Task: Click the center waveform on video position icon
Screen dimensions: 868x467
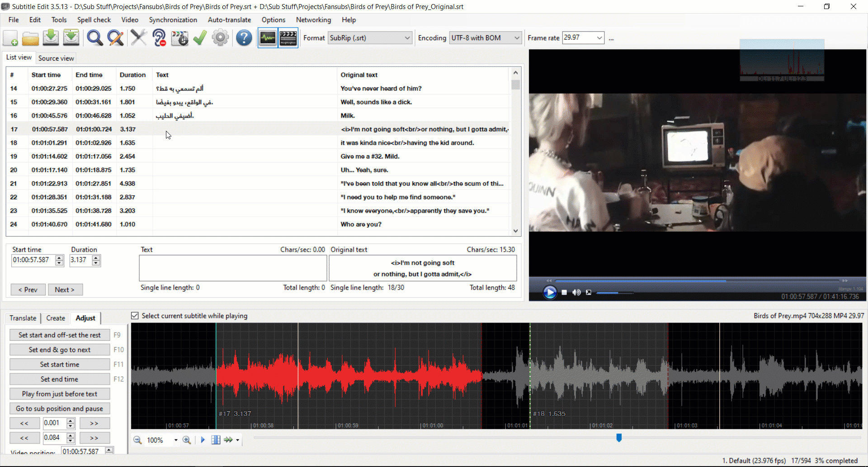Action: (x=216, y=440)
